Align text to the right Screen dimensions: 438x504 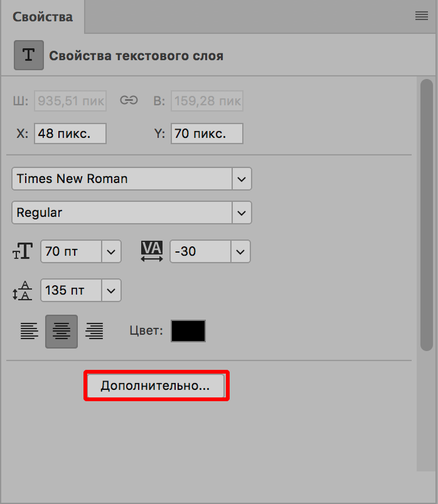[94, 331]
